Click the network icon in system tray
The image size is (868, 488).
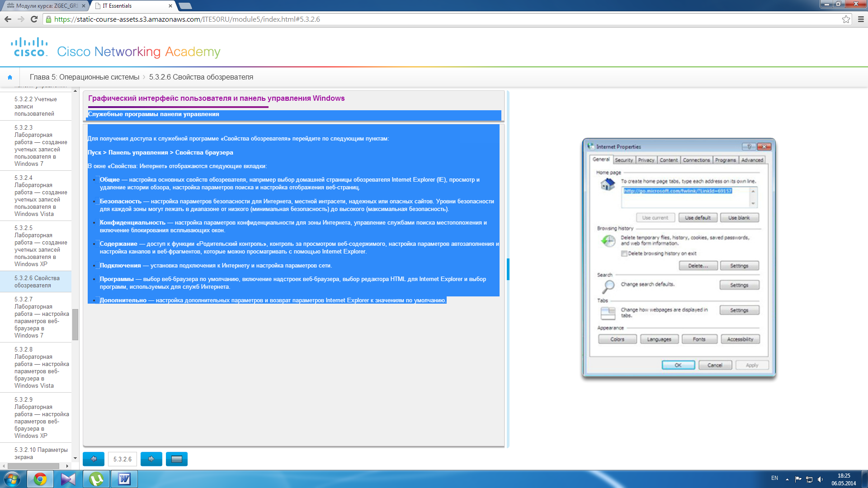pyautogui.click(x=809, y=479)
